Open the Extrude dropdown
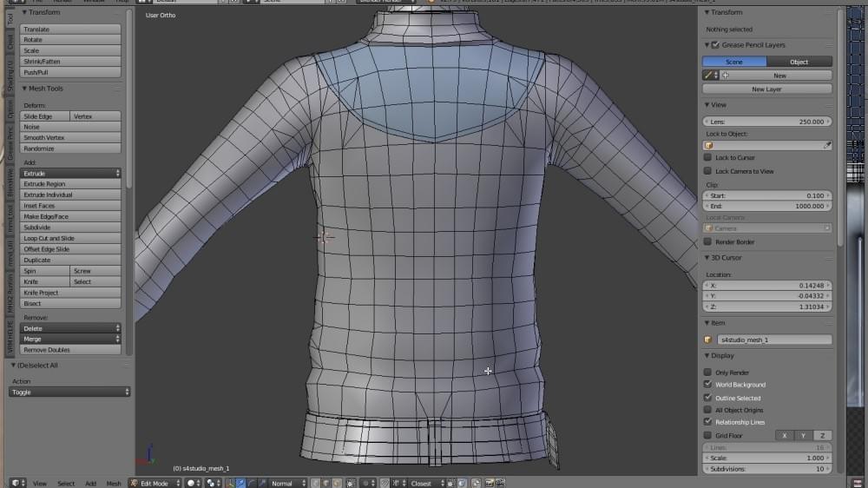868x488 pixels. [70, 174]
